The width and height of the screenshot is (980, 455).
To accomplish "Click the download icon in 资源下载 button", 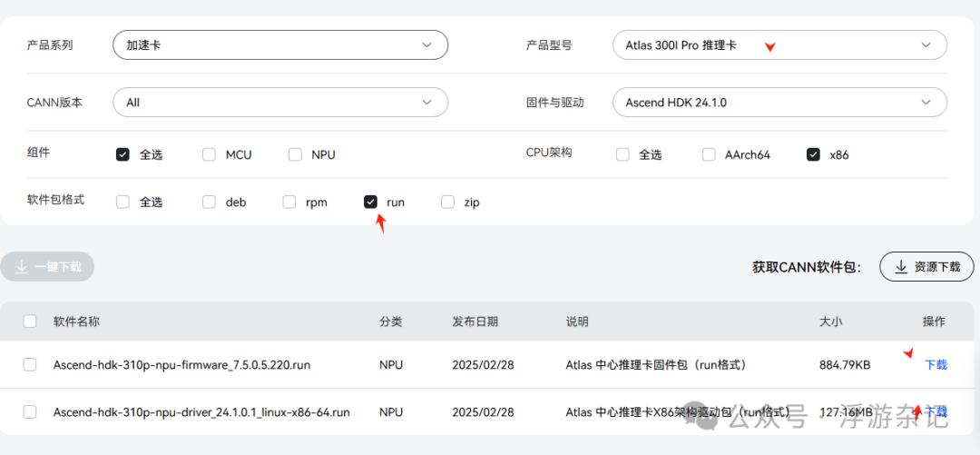I will pos(901,267).
